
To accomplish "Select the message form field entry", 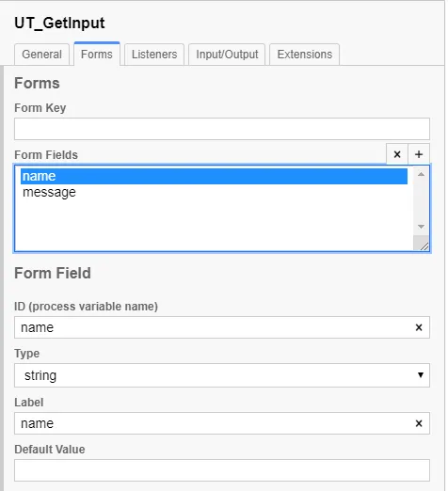I will point(214,192).
